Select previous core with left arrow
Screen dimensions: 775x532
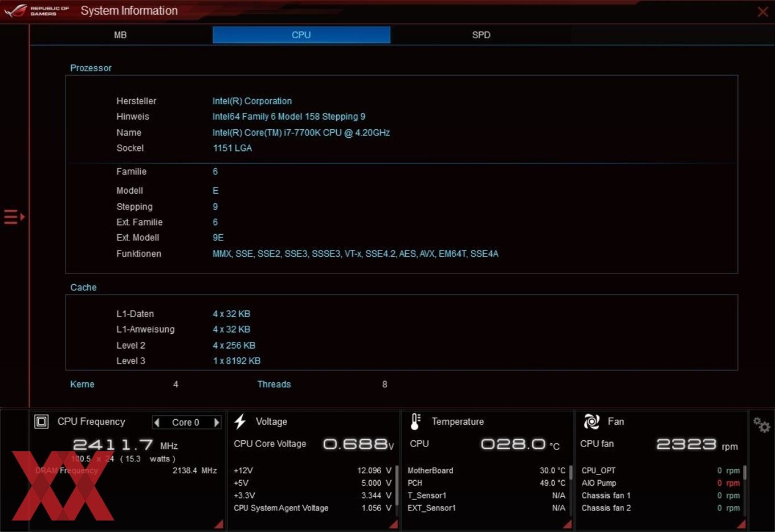coord(157,422)
